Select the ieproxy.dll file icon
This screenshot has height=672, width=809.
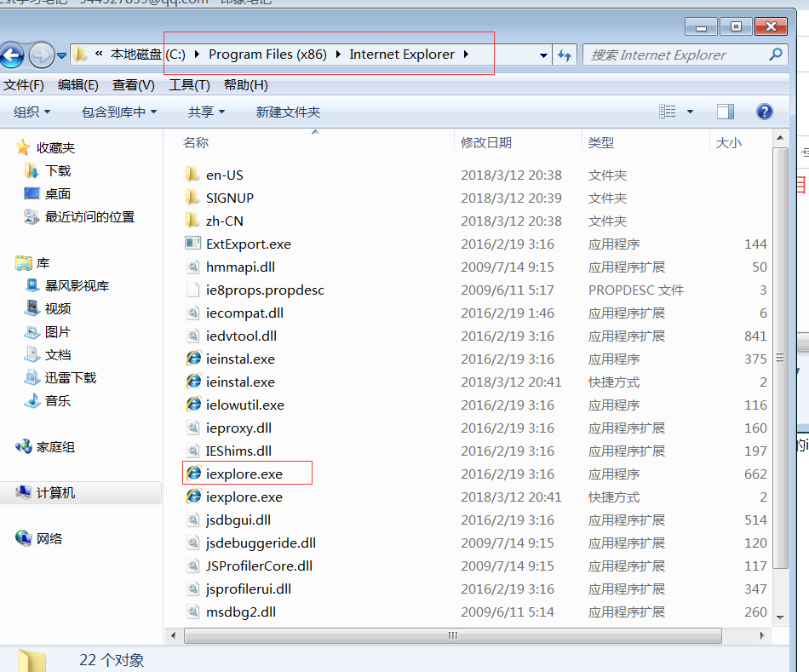(193, 428)
